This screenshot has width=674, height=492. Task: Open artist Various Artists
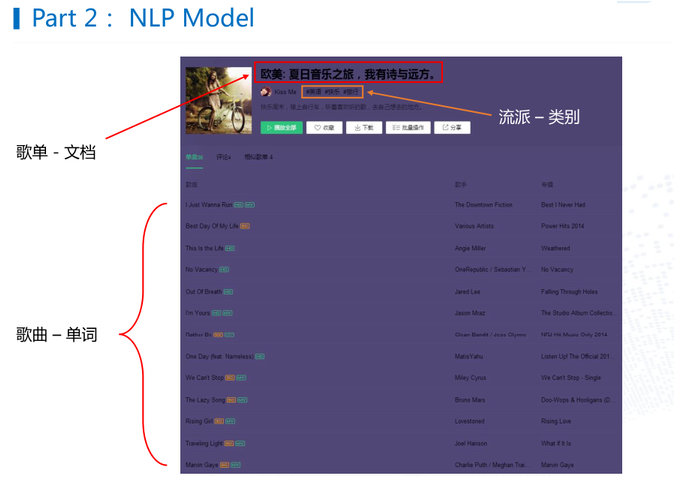pos(474,226)
